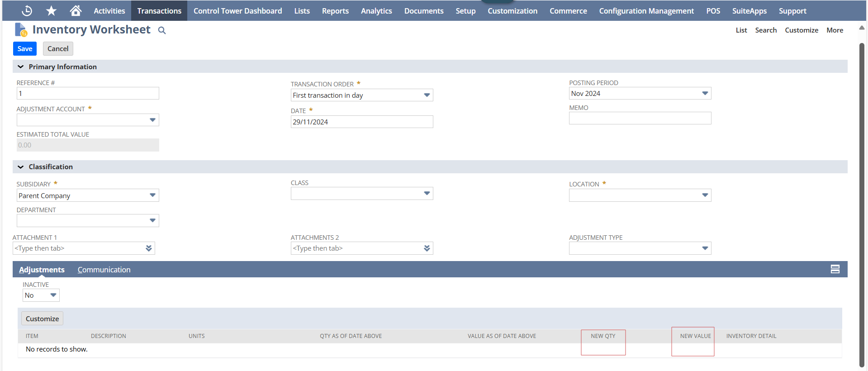Click the Attachment 1 double-arrow selector icon

pyautogui.click(x=149, y=248)
